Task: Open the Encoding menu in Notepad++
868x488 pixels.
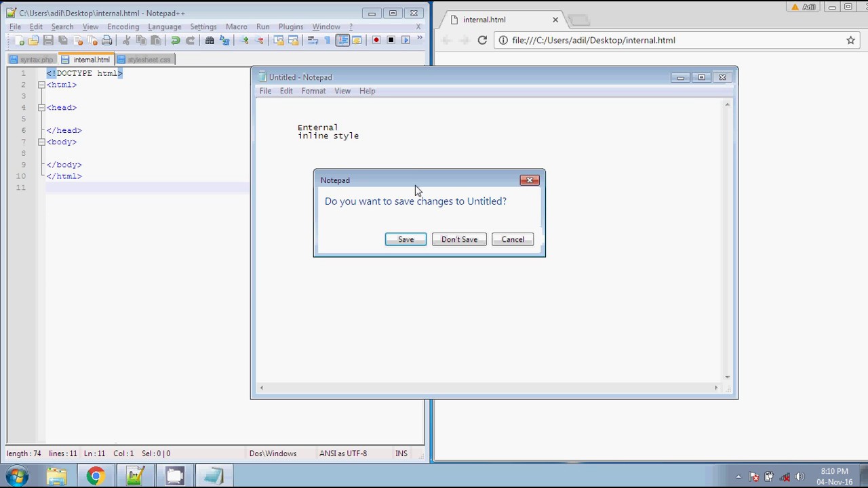Action: tap(123, 26)
